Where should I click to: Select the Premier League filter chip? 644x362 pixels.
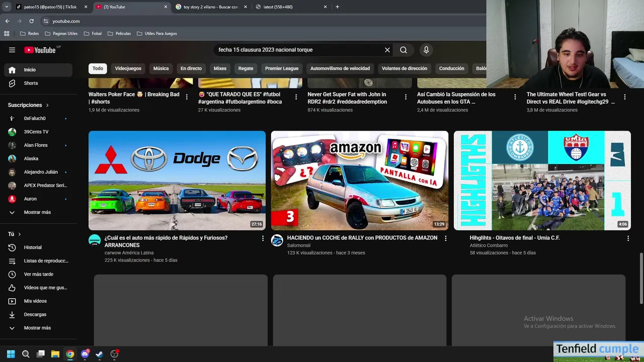pos(282,68)
